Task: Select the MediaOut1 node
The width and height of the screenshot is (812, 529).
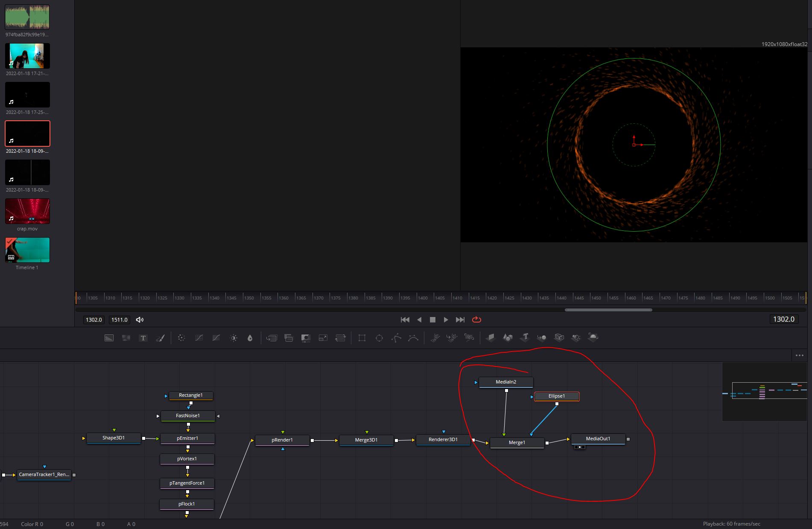Action: click(x=598, y=439)
